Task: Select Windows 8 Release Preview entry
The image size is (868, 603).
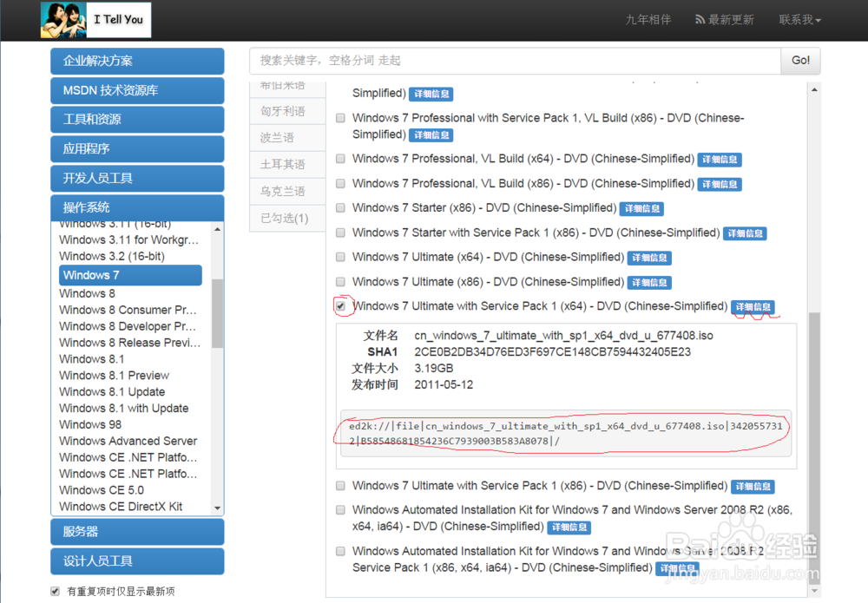Action: (129, 343)
